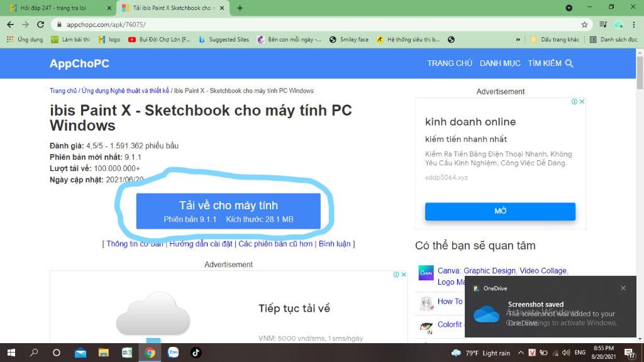Open TÌM KIẾM search in site menu
This screenshot has width=644, height=362.
[x=550, y=63]
